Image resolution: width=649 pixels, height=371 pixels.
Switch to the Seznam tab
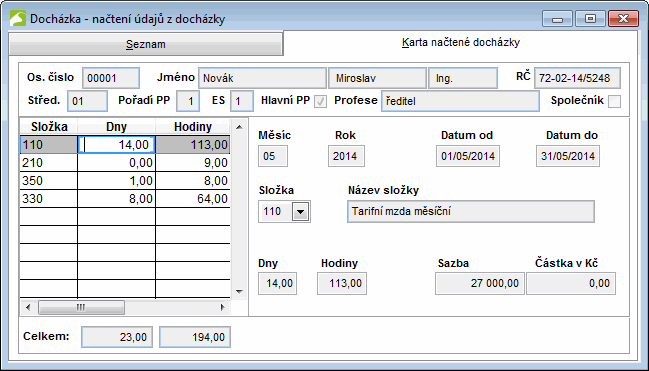146,44
